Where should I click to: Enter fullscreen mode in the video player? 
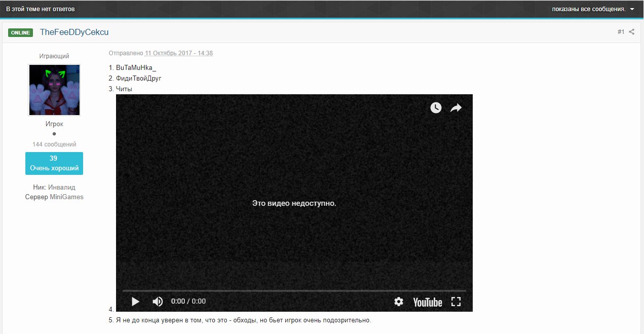(x=456, y=302)
